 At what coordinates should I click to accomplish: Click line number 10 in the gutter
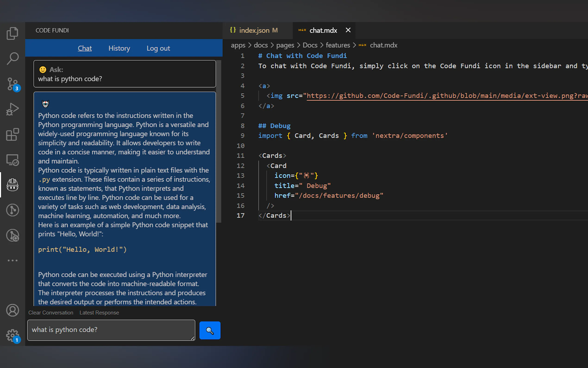[x=240, y=146]
